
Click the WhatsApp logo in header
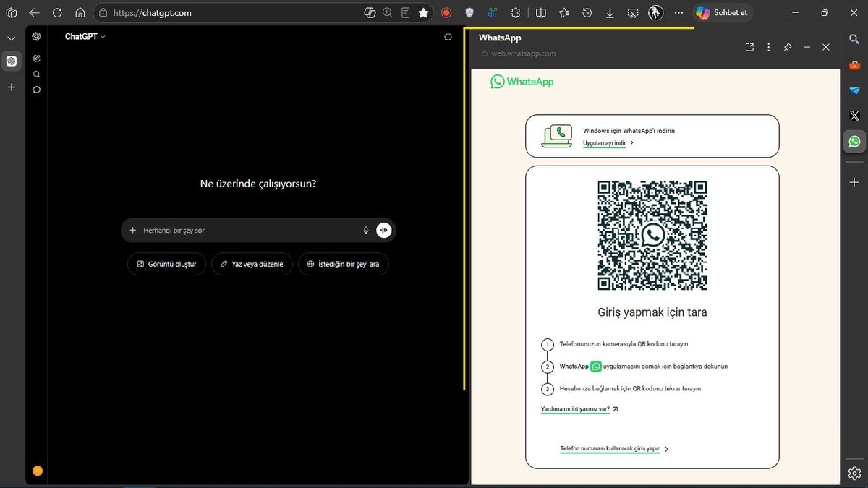522,82
